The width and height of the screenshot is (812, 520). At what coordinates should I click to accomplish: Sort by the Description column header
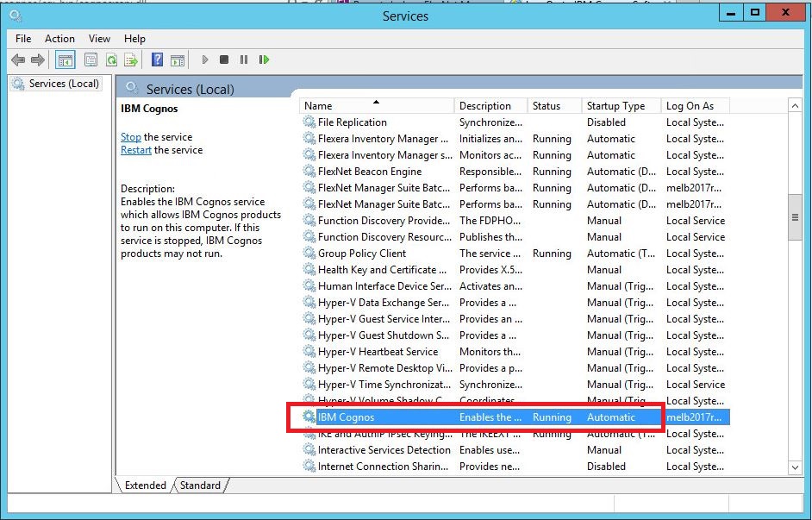click(x=491, y=106)
